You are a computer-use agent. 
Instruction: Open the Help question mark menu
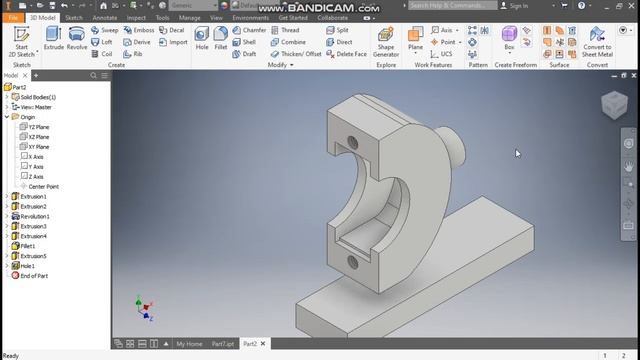pos(581,5)
